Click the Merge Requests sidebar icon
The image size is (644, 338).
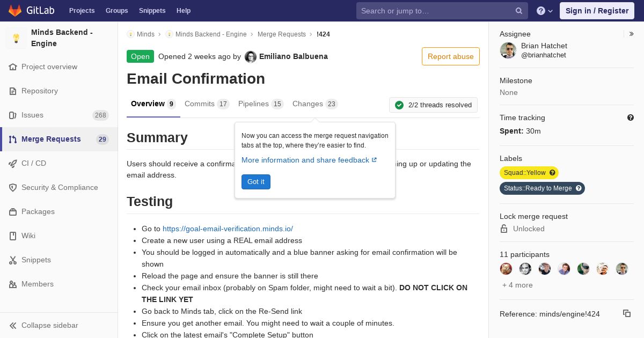pos(13,139)
